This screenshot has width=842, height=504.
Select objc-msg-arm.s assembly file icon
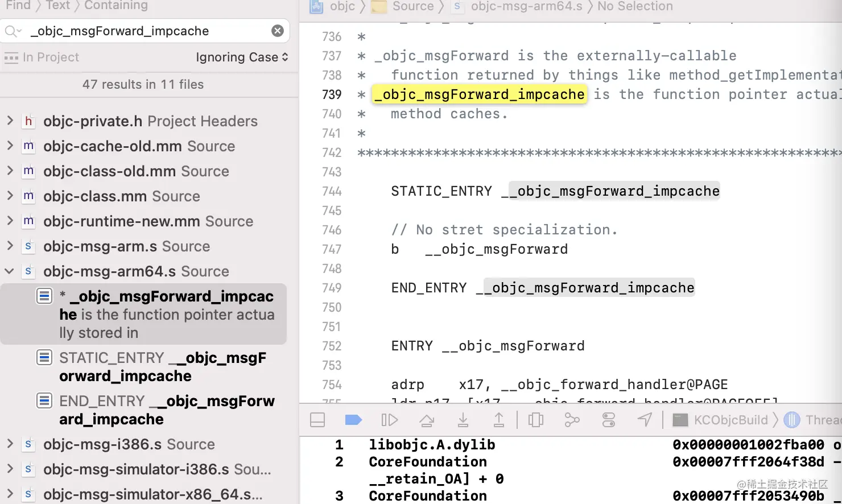tap(28, 246)
